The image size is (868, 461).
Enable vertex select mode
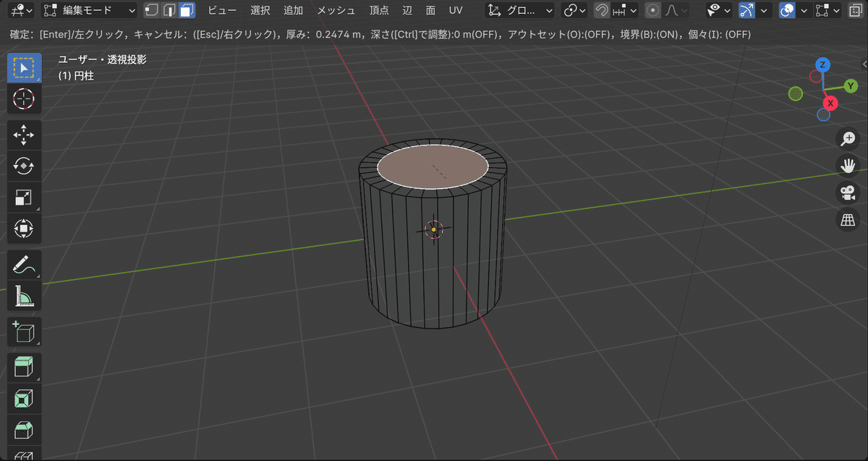(151, 10)
